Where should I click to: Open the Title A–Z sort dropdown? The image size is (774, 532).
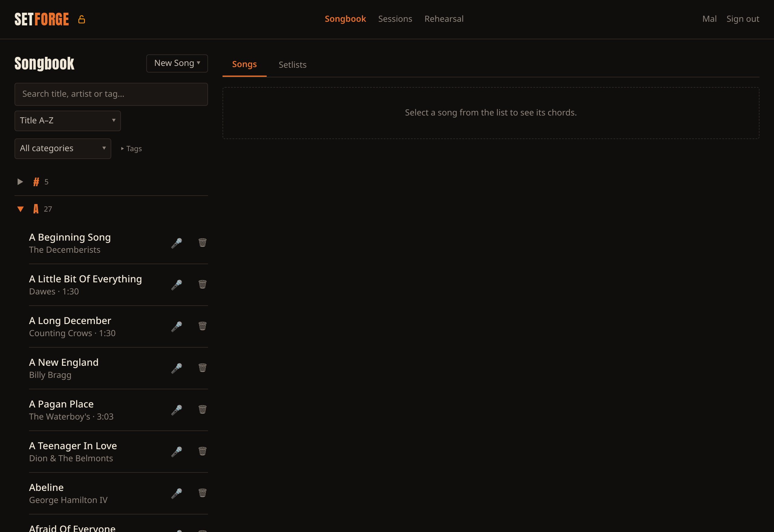tap(68, 121)
